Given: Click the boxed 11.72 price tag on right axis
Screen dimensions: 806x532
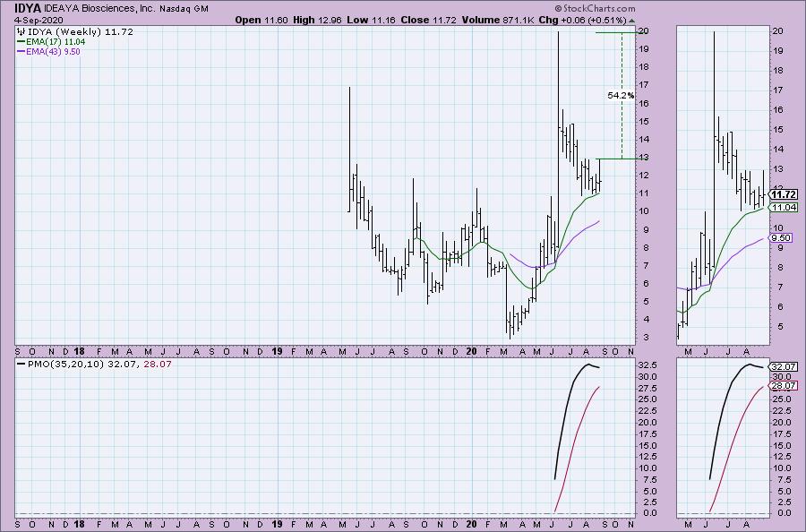Looking at the screenshot, I should tap(784, 194).
